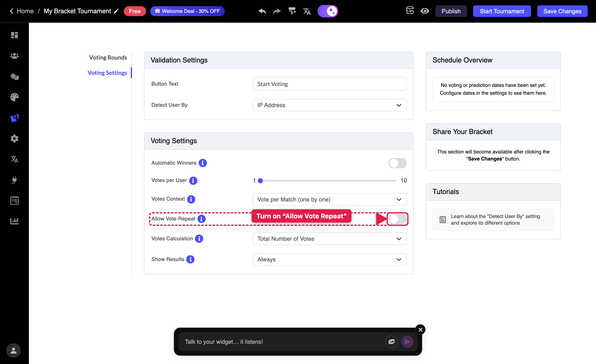Open the participants group icon in sidebar
This screenshot has height=364, width=596.
14,56
